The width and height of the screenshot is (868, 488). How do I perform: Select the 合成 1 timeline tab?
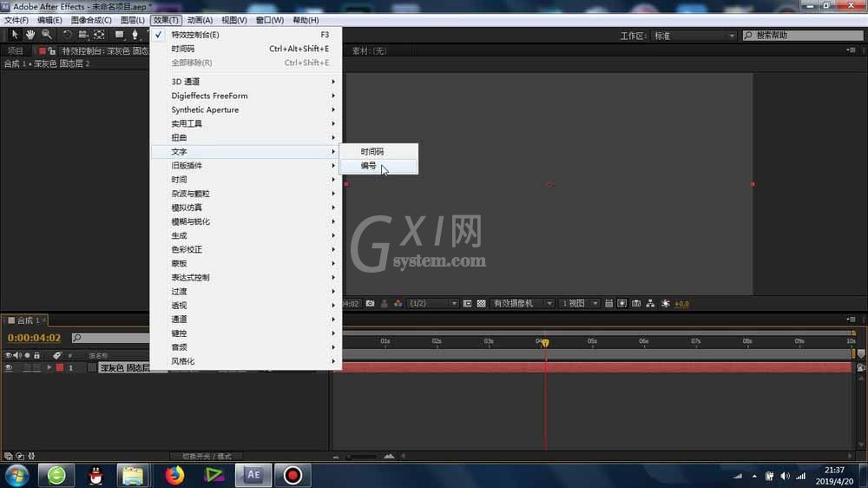click(25, 320)
